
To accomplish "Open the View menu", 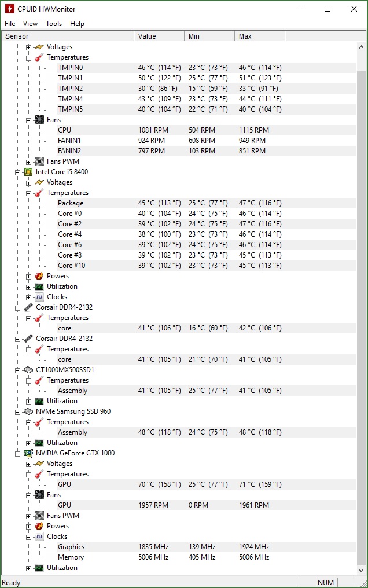I will point(30,24).
